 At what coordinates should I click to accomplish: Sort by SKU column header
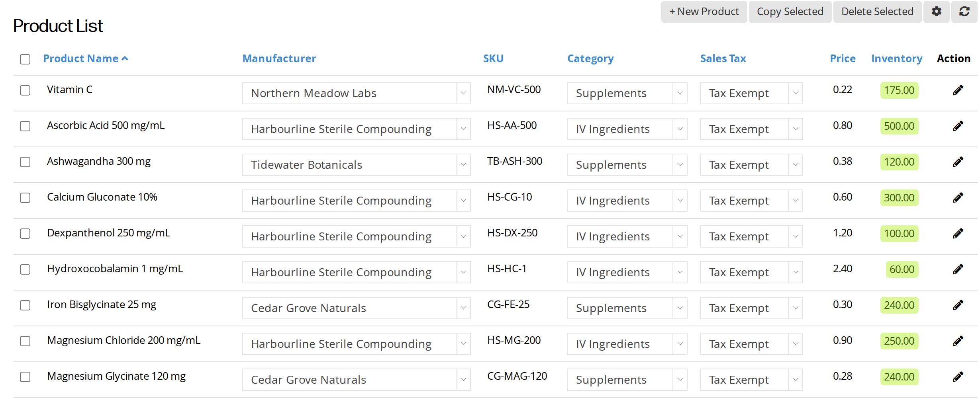coord(493,59)
